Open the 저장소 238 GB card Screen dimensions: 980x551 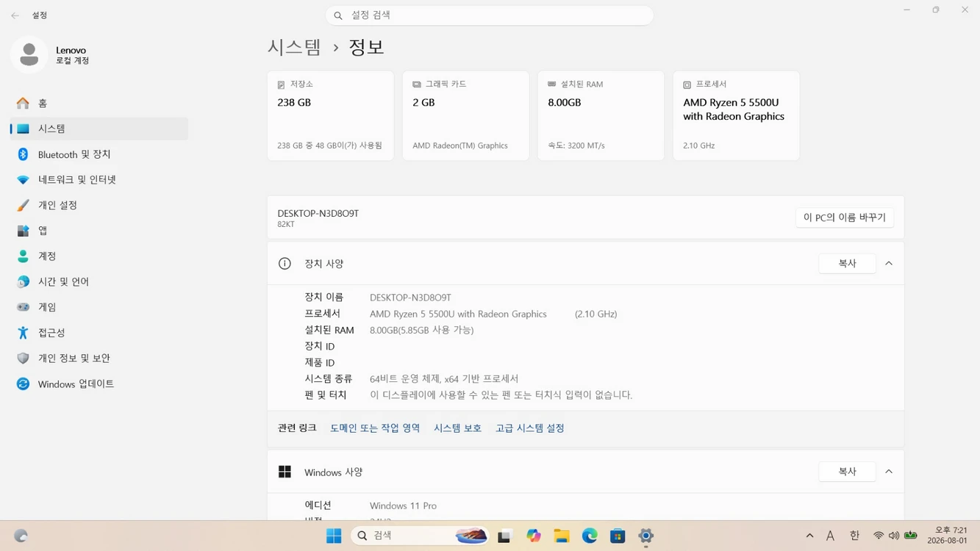pos(331,115)
